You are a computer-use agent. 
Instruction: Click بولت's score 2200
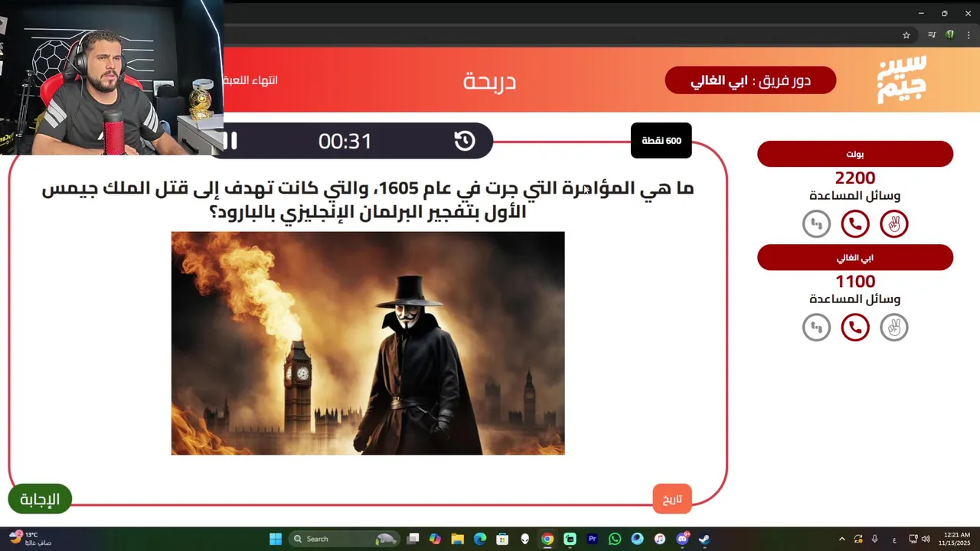pyautogui.click(x=855, y=178)
